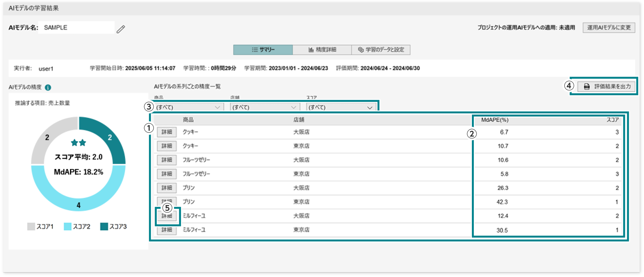Click the 店舗 column header
Image resolution: width=644 pixels, height=277 pixels.
[299, 120]
